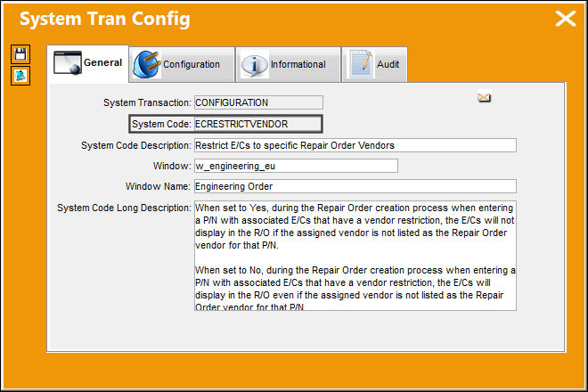Click the System Code Long Description text area
Screen dimensions: 588x392
point(355,256)
